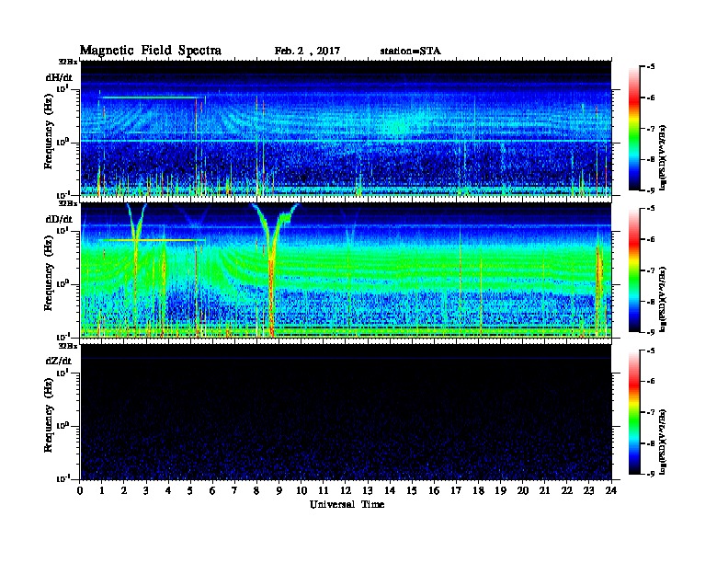Click the "station=STA" label
728x563 pixels.
(x=410, y=51)
